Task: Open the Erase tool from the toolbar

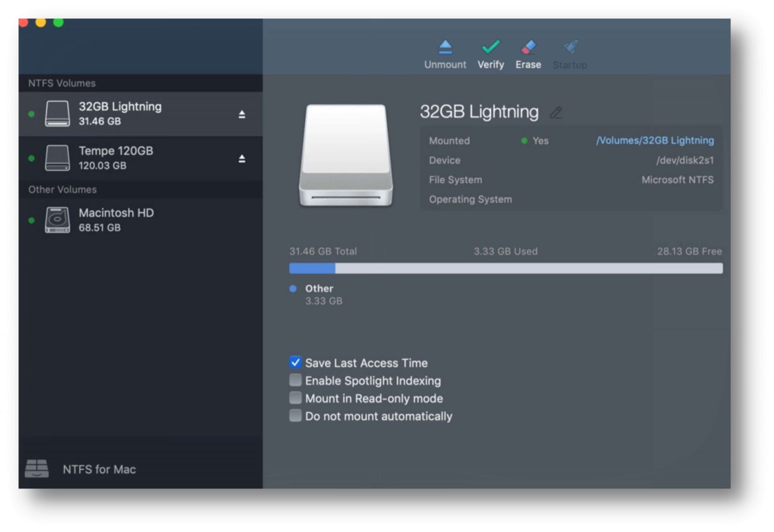Action: [x=527, y=48]
